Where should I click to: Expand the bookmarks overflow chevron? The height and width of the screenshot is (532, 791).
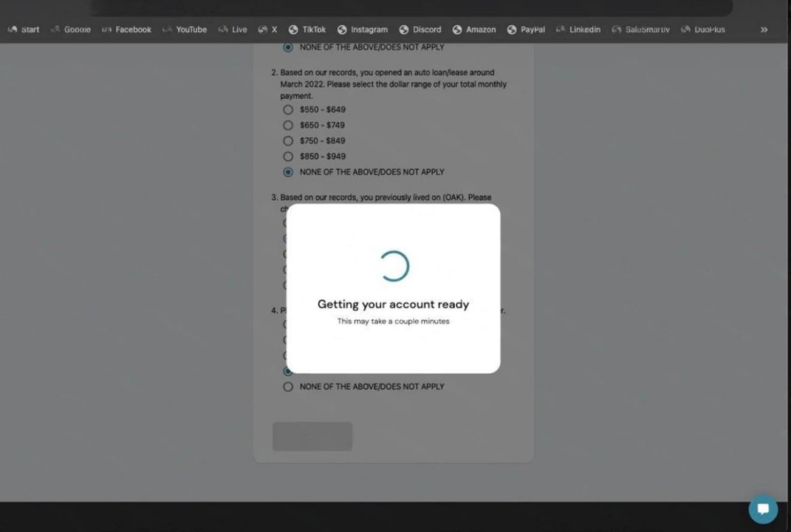click(764, 30)
